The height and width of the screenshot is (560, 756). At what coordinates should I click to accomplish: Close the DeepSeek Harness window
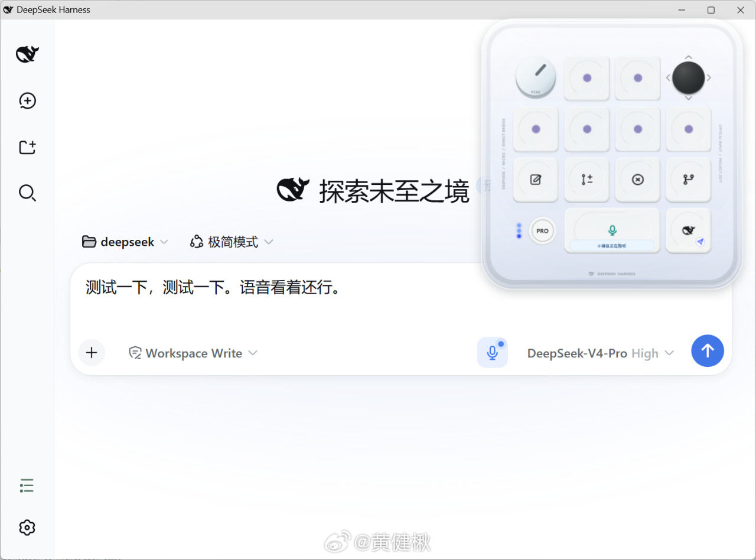[741, 10]
